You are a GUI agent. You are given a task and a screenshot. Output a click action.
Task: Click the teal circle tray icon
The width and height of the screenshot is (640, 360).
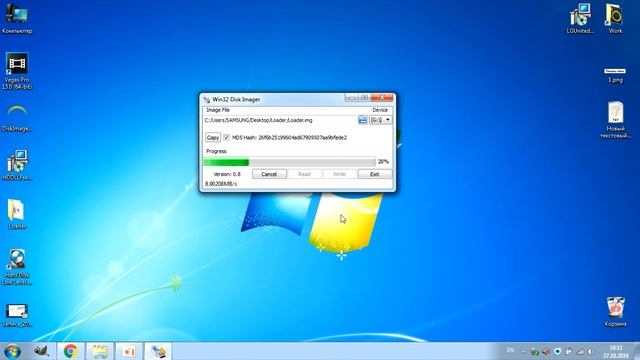pos(558,351)
